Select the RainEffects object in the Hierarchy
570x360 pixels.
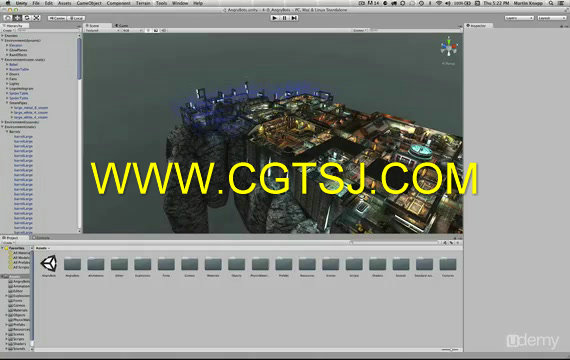pyautogui.click(x=18, y=55)
